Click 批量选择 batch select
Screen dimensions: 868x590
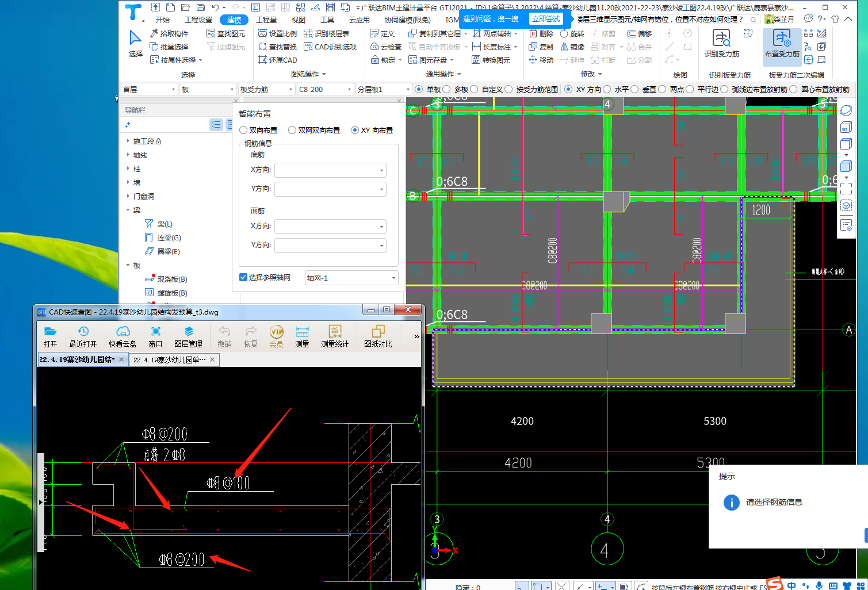pyautogui.click(x=169, y=47)
